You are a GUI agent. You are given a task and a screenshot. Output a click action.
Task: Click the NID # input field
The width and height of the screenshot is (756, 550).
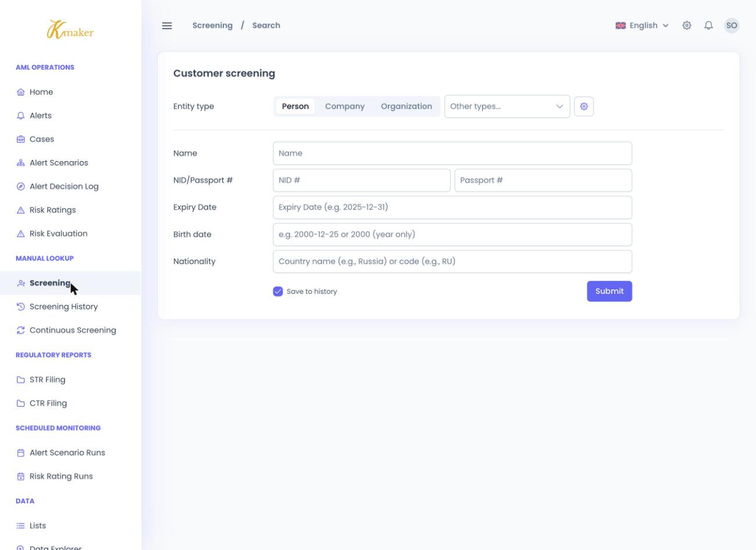point(362,180)
